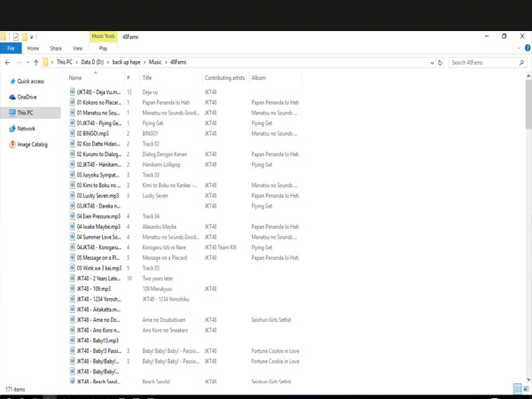Click the Properties quick access toolbar icon
The width and height of the screenshot is (532, 399).
16,36
